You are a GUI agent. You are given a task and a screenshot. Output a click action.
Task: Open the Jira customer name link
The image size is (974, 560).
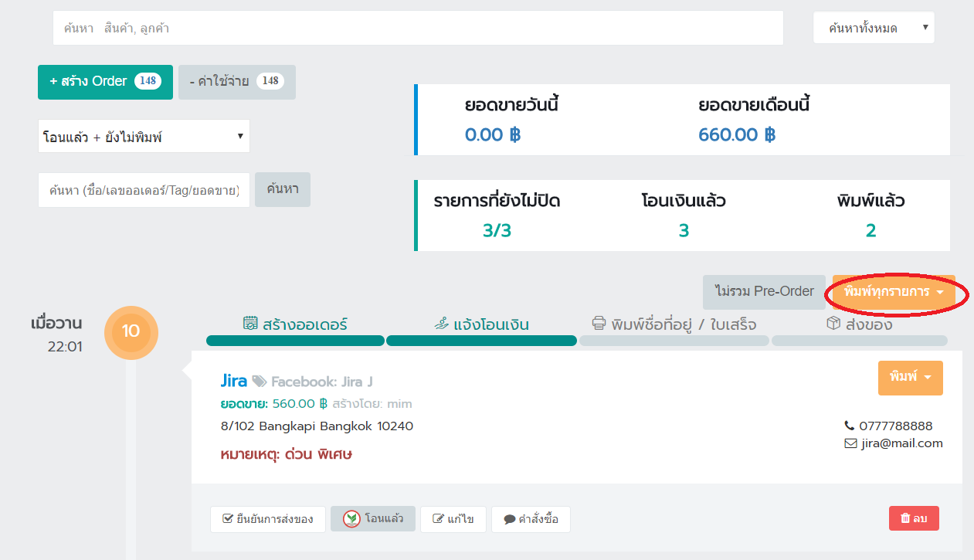pyautogui.click(x=233, y=381)
